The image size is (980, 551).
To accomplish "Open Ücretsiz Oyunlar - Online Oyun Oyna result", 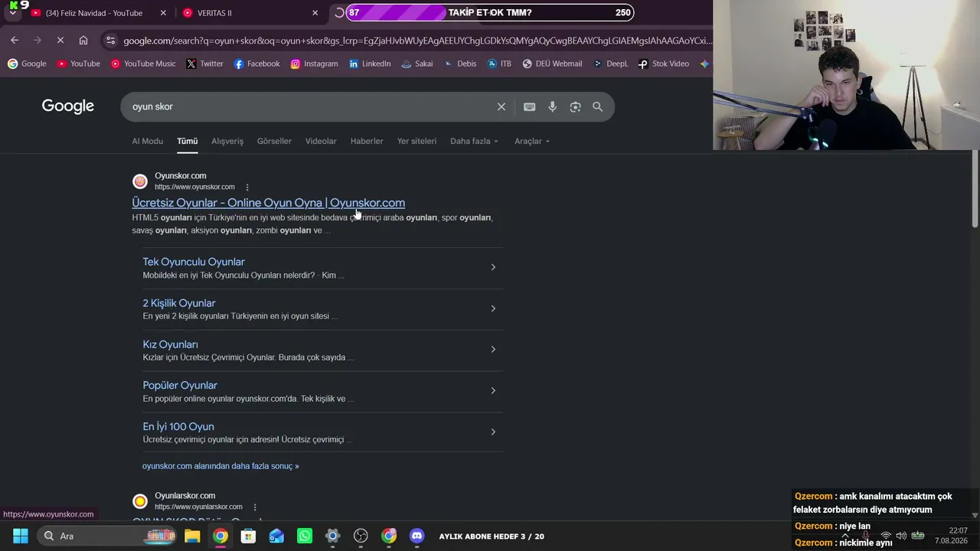I will pyautogui.click(x=268, y=203).
